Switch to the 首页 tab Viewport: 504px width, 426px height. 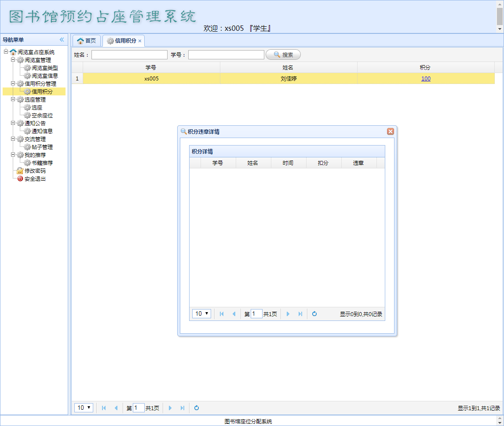[x=87, y=41]
